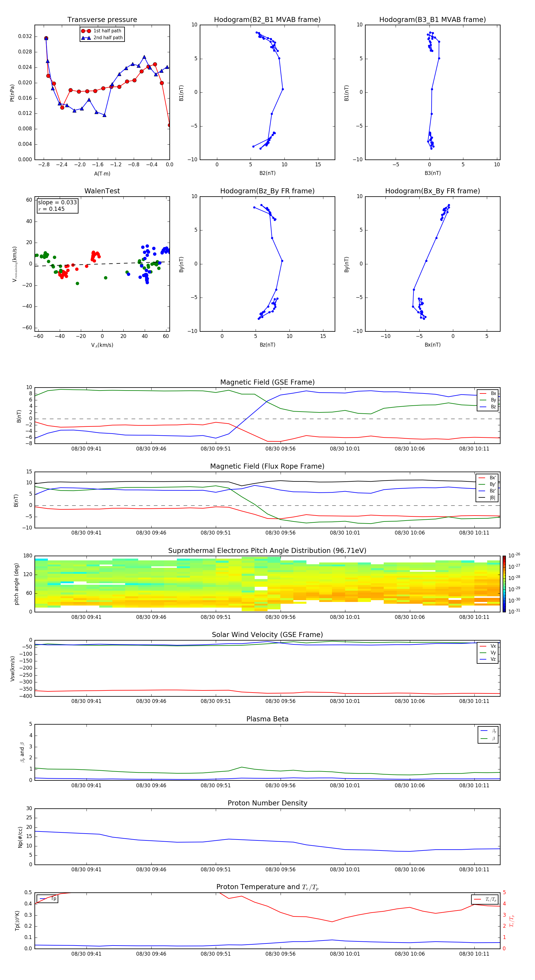Click the 'pitch angle (deg)' axis label
The image size is (535, 980).
(x=16, y=584)
